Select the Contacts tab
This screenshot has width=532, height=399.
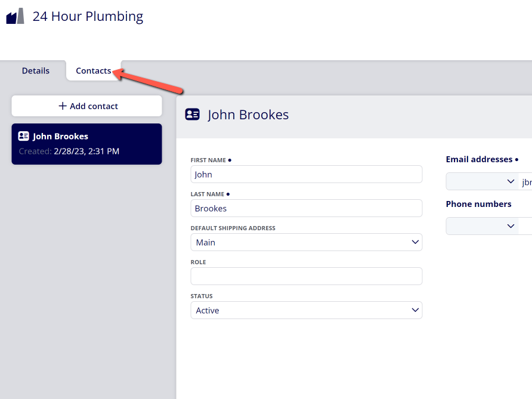click(93, 70)
